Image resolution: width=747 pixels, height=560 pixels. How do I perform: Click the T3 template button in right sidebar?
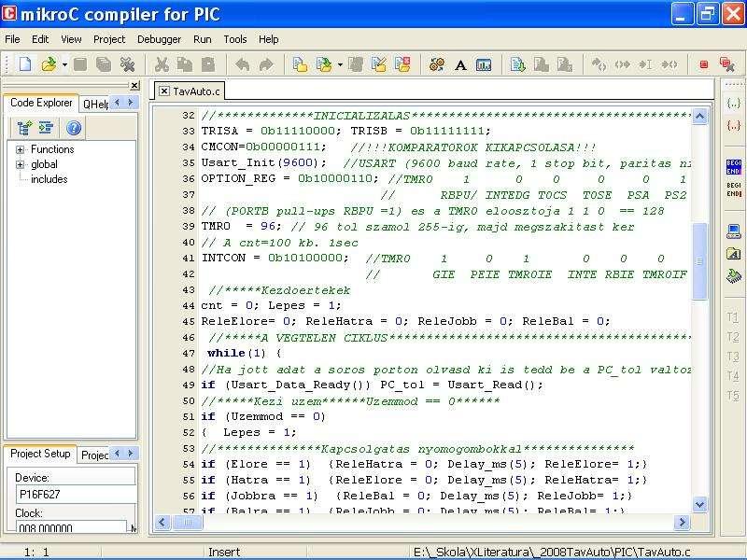[733, 356]
